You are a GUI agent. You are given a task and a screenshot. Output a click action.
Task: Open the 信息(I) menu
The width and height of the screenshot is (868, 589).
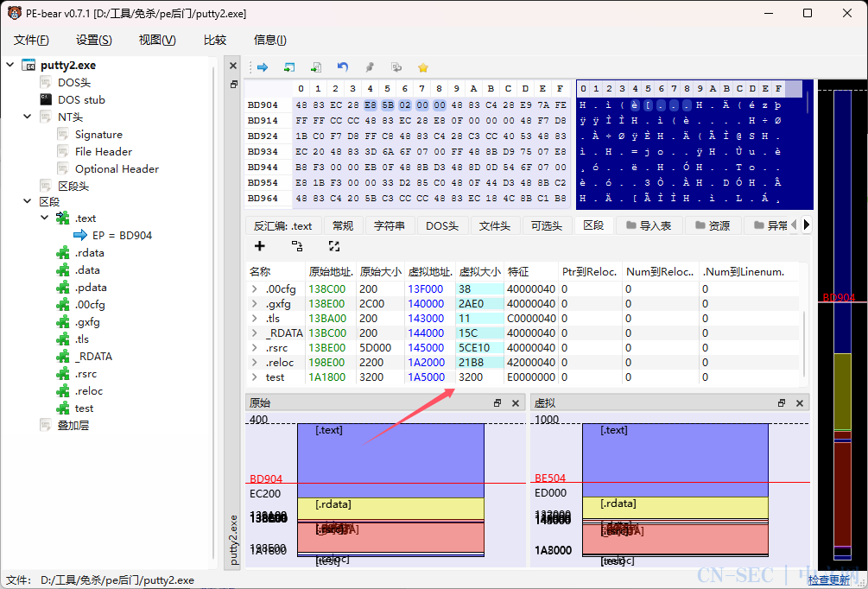pyautogui.click(x=270, y=40)
